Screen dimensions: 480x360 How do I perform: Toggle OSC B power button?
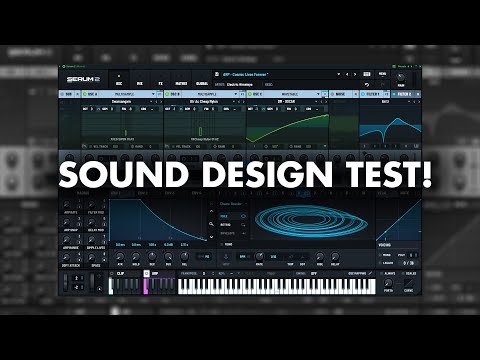[168, 94]
